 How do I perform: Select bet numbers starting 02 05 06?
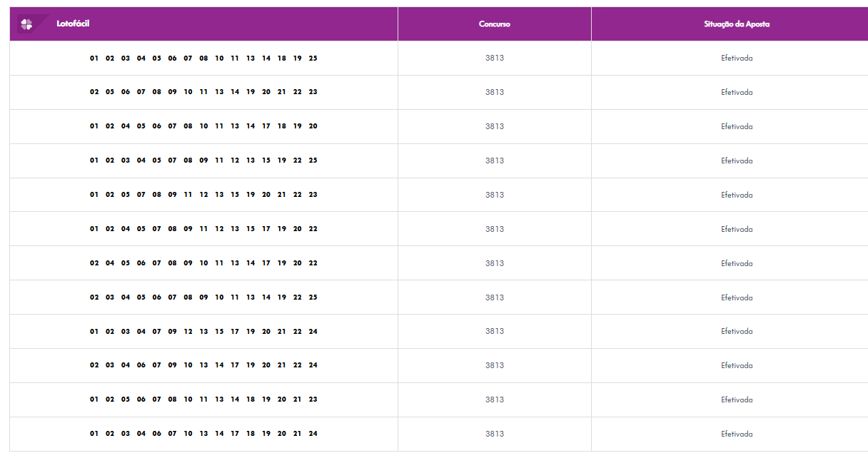(203, 92)
